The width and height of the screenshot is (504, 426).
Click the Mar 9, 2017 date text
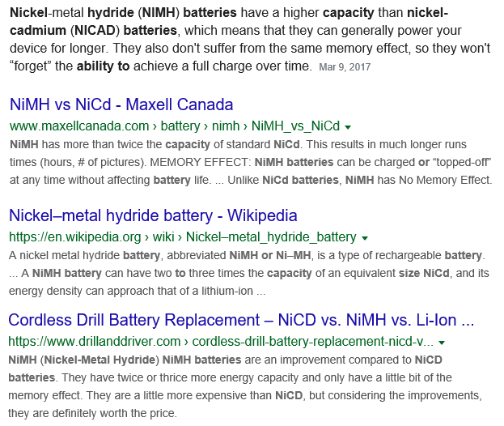[345, 67]
